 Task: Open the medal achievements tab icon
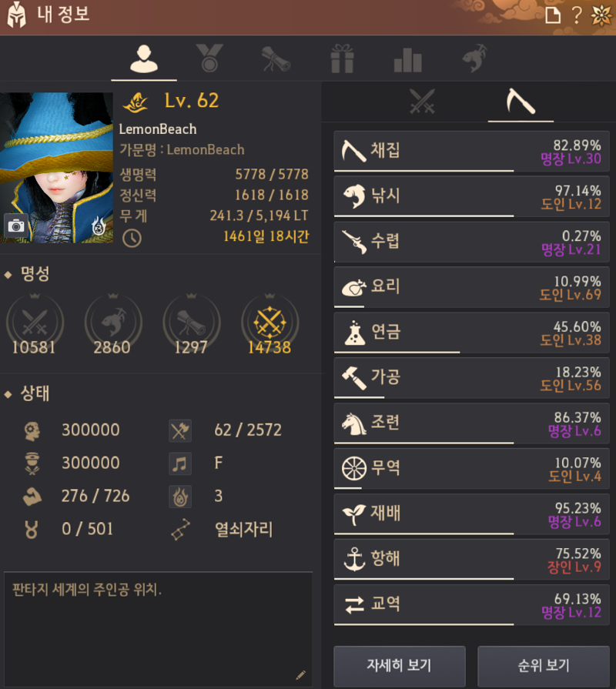(x=209, y=58)
